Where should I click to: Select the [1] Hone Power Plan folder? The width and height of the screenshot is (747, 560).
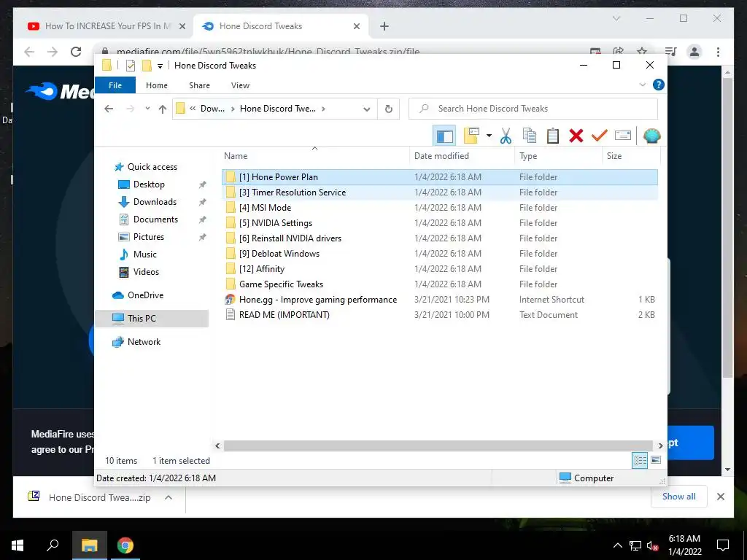tap(440, 176)
